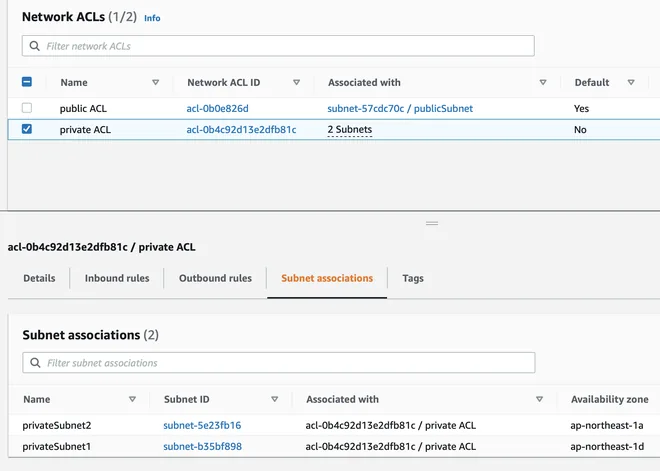Focus the Filter subnet associations search field
This screenshot has height=471, width=660.
click(x=279, y=363)
